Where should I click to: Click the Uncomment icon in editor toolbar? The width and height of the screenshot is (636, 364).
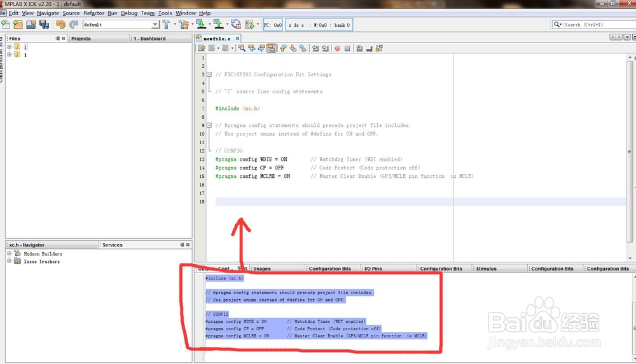(369, 48)
